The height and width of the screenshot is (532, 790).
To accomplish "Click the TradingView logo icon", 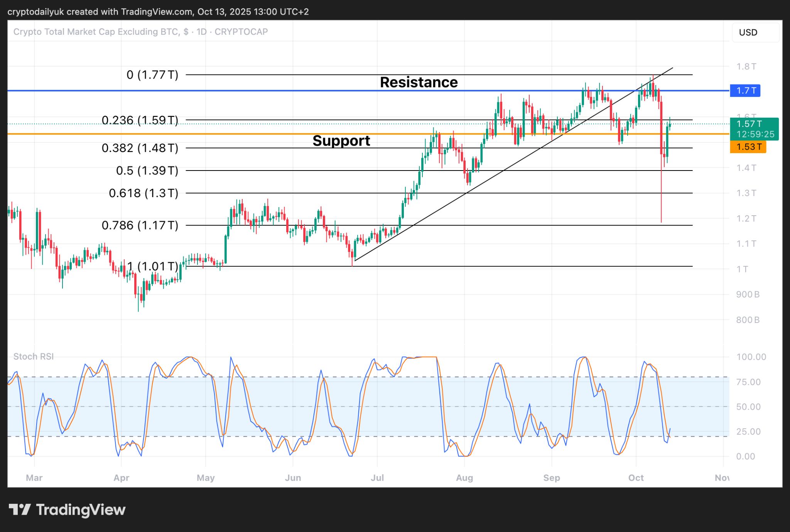I will (x=20, y=510).
